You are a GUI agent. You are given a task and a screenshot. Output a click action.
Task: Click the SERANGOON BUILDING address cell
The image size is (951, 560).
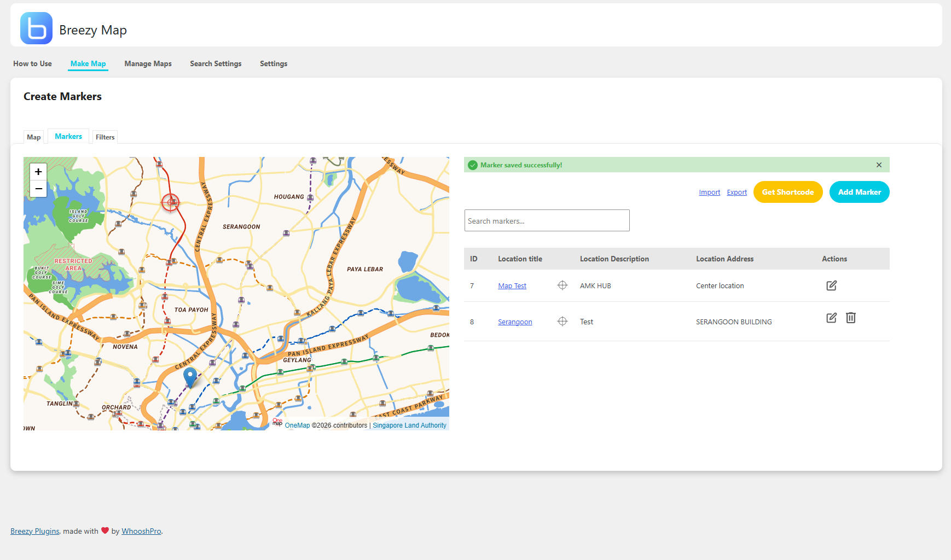pyautogui.click(x=734, y=322)
